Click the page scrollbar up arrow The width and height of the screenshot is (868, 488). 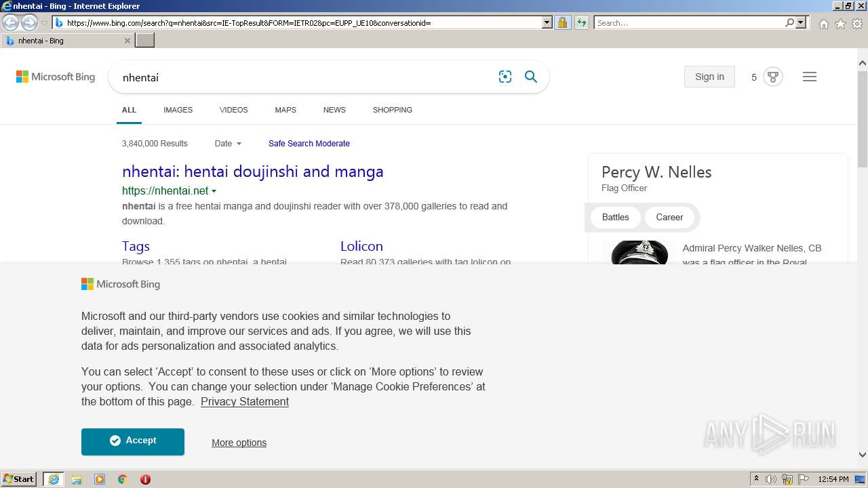click(862, 63)
